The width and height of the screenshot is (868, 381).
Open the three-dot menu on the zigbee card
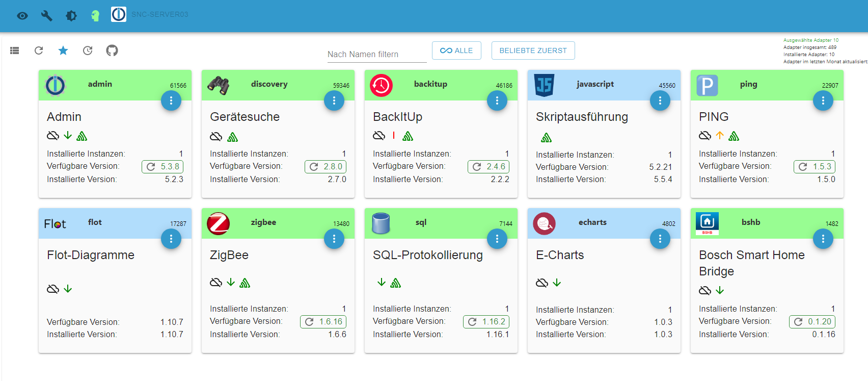(x=334, y=239)
